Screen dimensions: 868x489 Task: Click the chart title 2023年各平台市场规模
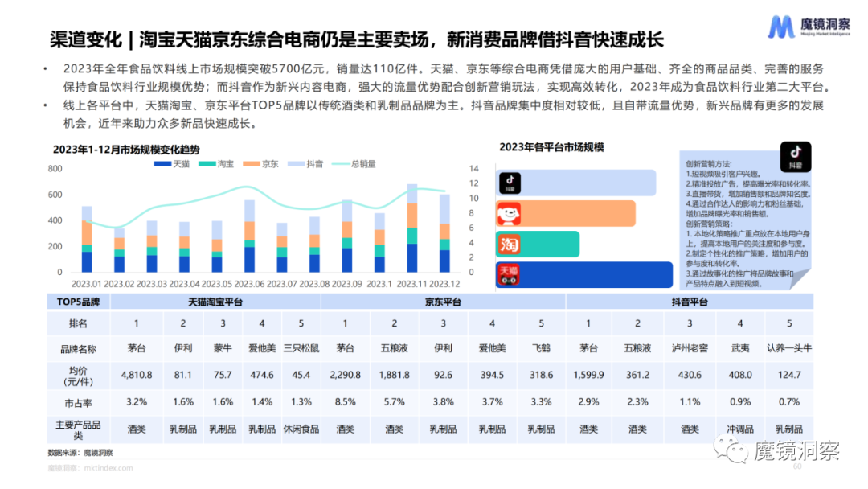[551, 147]
